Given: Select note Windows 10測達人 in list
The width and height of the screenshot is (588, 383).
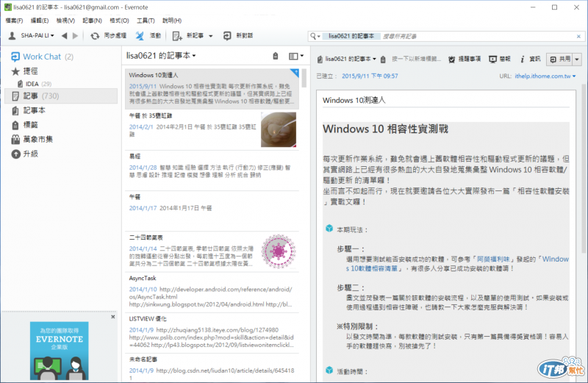Looking at the screenshot, I should point(212,88).
